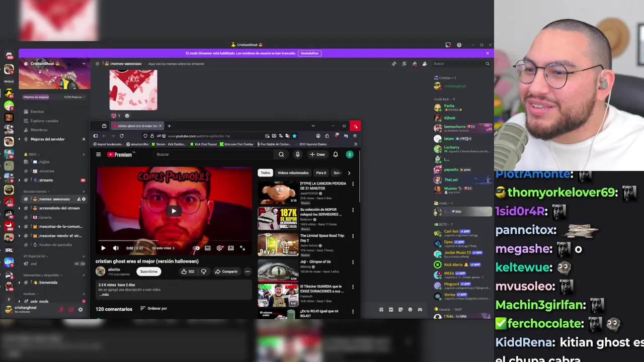Mute the YouTube video volume

coord(116,248)
